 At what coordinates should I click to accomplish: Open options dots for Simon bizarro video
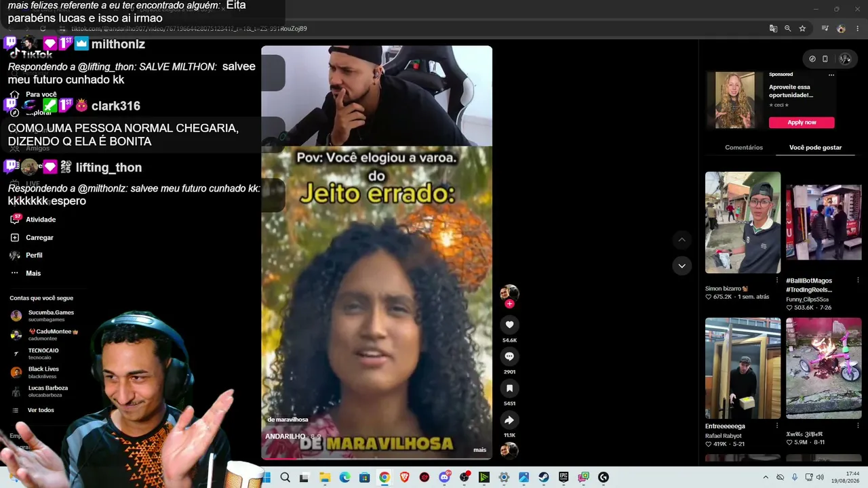click(x=777, y=281)
